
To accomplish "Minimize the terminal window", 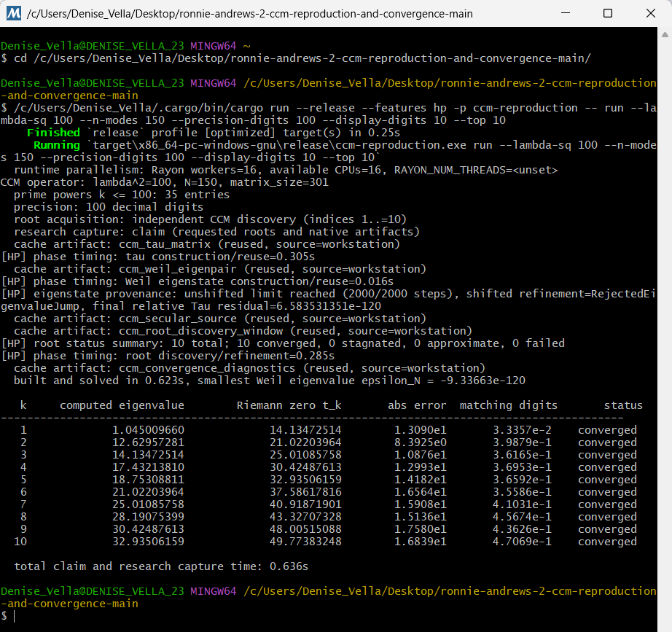I will (x=566, y=13).
